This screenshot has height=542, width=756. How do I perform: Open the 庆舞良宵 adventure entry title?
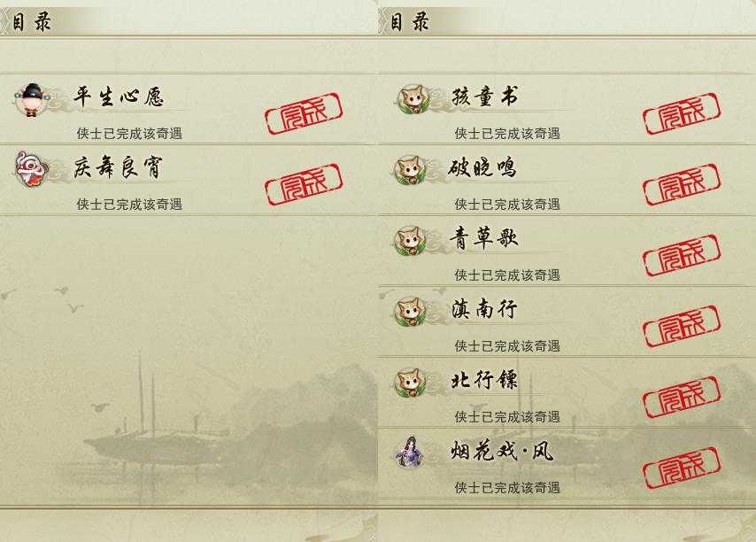tap(119, 167)
